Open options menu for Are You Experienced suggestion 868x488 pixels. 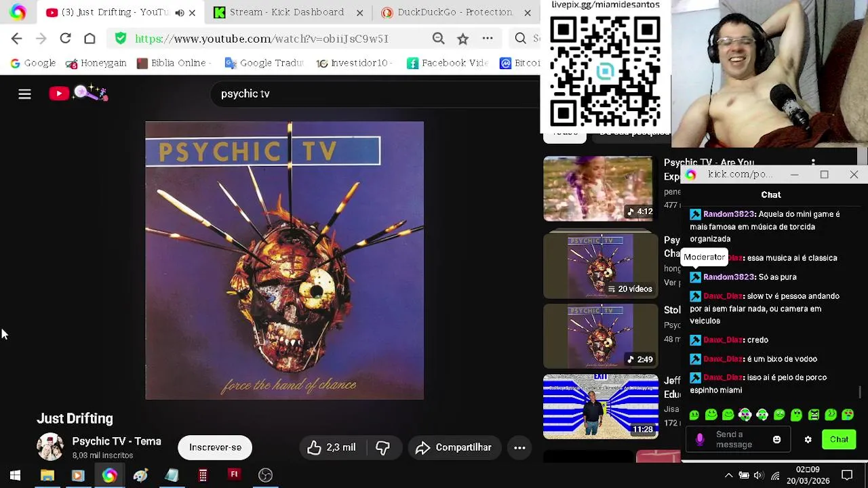click(813, 163)
